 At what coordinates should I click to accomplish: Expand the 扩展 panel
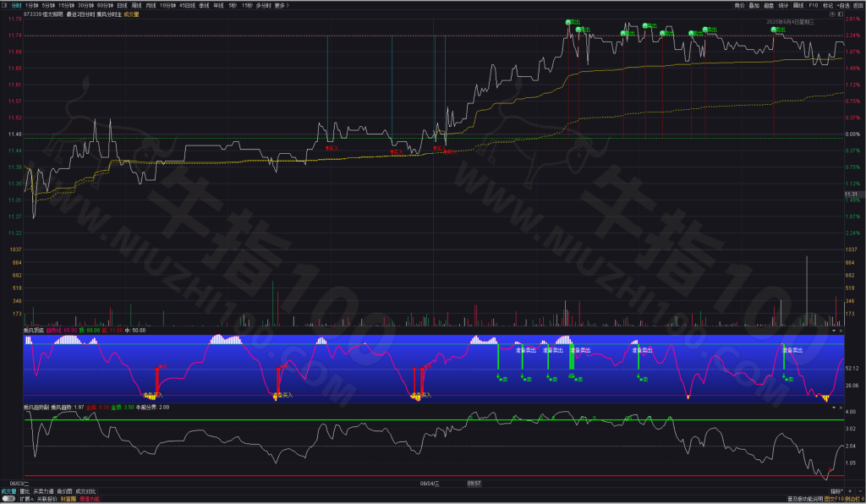point(27,499)
